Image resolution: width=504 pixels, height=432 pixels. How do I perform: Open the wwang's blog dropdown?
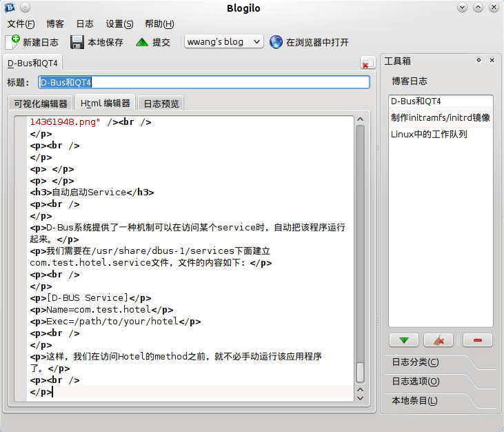point(223,42)
